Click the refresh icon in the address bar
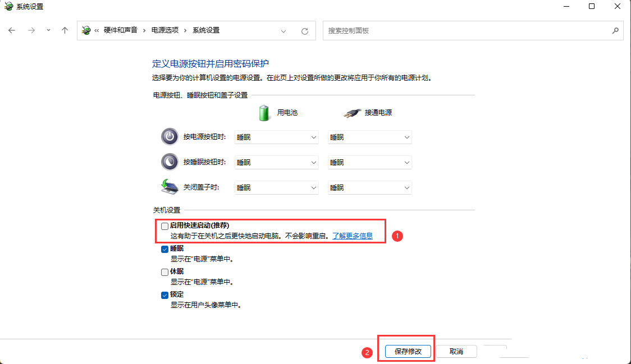Image resolution: width=631 pixels, height=364 pixels. pyautogui.click(x=305, y=31)
